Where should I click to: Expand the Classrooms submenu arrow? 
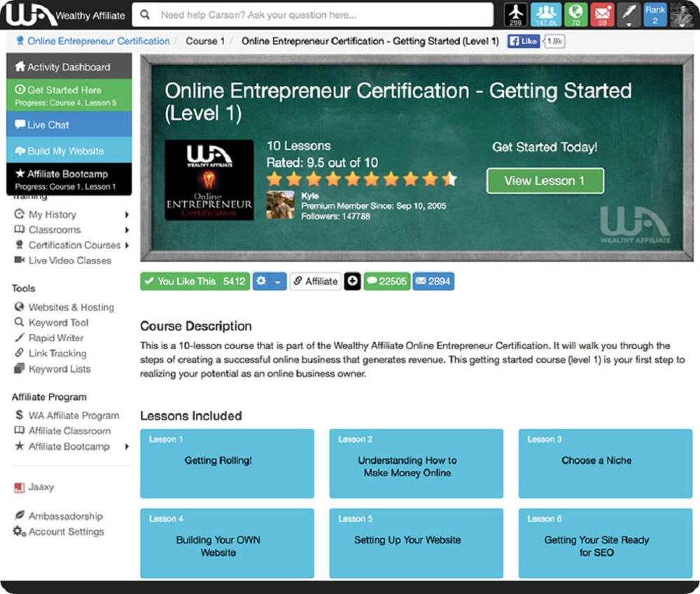point(127,230)
